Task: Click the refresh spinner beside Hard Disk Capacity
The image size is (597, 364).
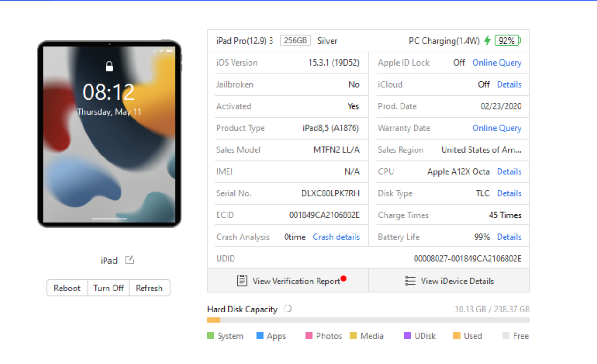Action: click(287, 308)
